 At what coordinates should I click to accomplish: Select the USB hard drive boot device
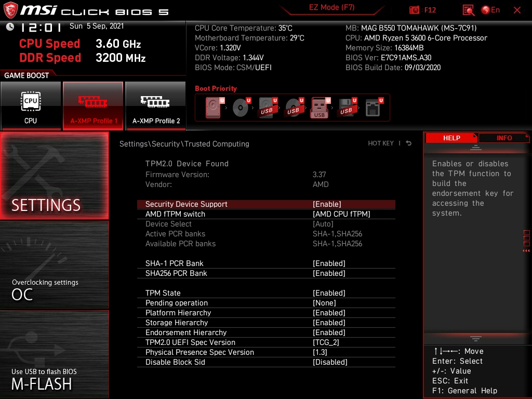pos(268,108)
